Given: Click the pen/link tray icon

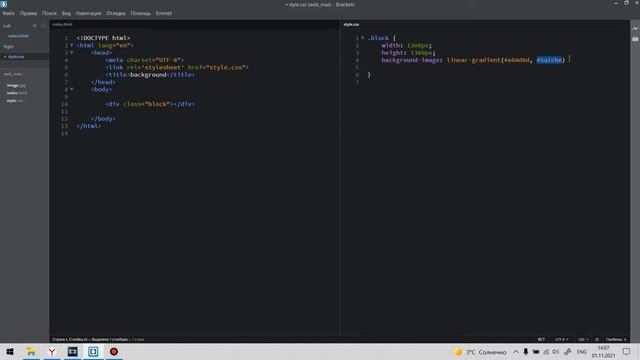Looking at the screenshot, I should pyautogui.click(x=568, y=352).
